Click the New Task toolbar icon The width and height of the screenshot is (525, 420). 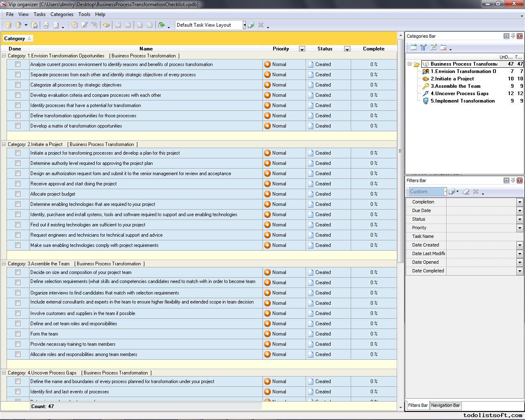pos(74,25)
